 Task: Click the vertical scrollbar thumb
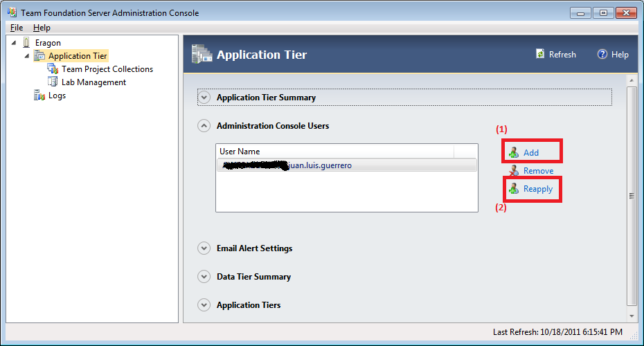[632, 196]
